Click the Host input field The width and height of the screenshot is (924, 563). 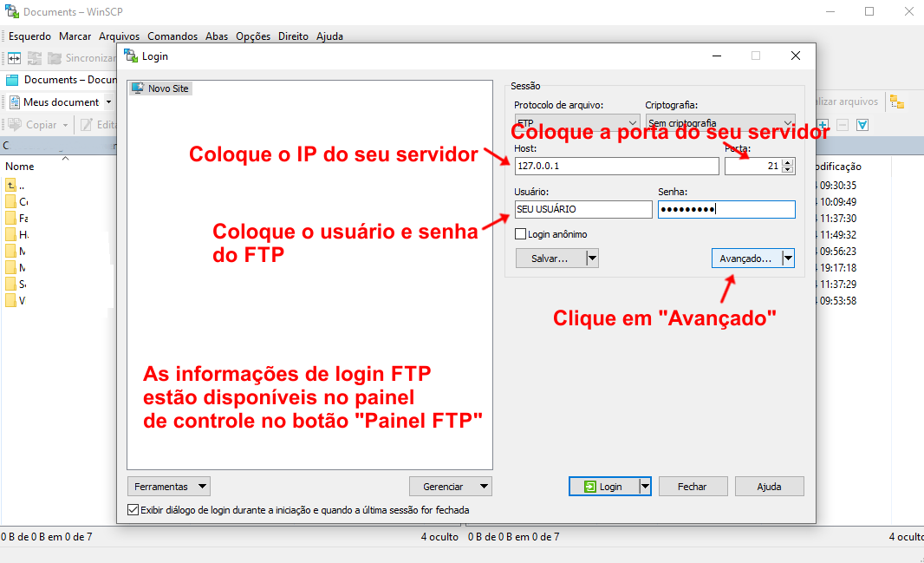point(616,167)
